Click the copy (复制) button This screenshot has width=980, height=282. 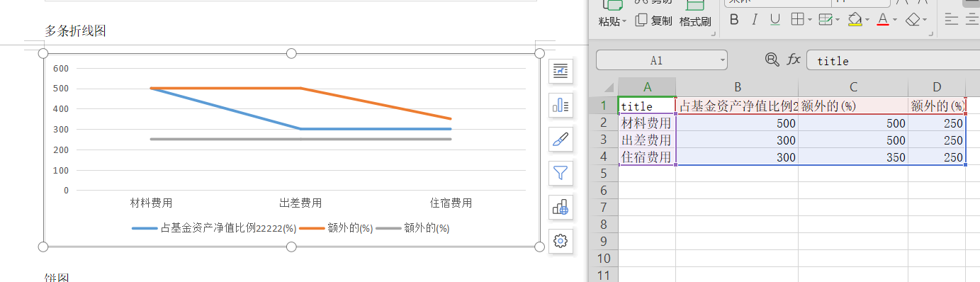coord(654,21)
